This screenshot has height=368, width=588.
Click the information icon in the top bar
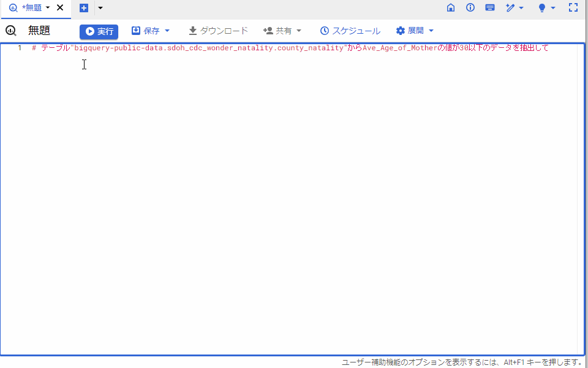470,8
